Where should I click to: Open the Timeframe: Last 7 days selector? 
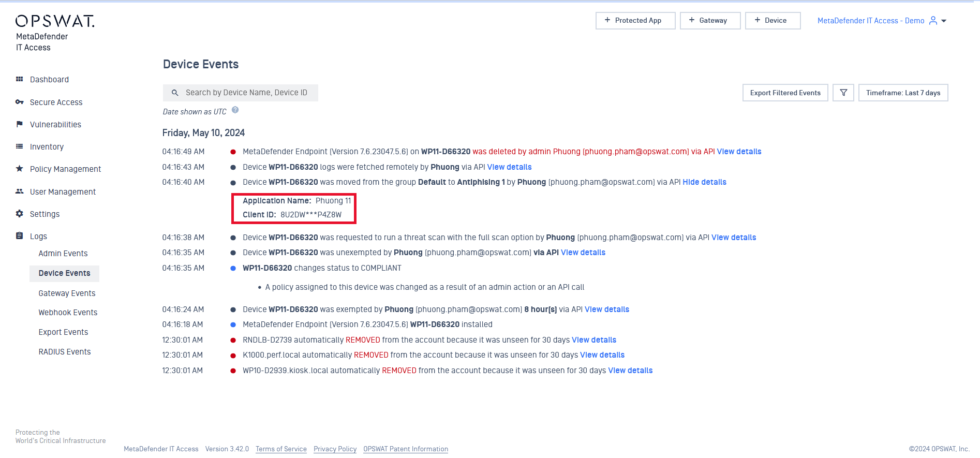tap(903, 93)
